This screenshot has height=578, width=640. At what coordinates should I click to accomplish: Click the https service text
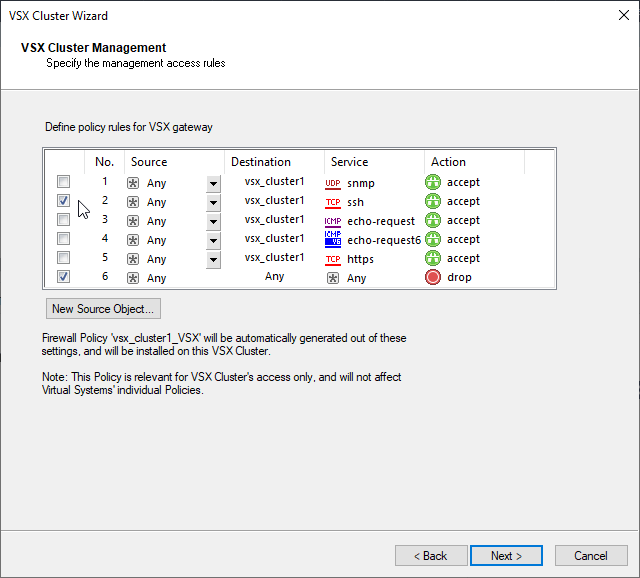point(360,260)
